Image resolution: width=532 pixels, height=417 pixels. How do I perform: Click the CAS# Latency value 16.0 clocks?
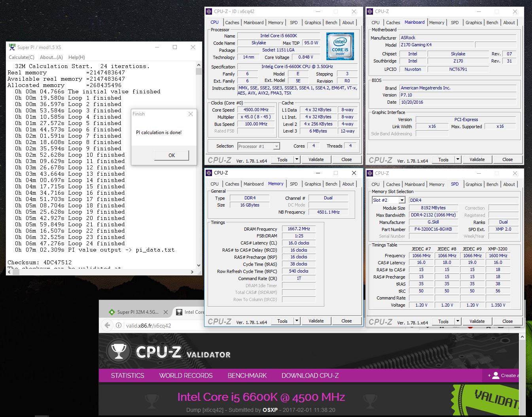pos(299,243)
